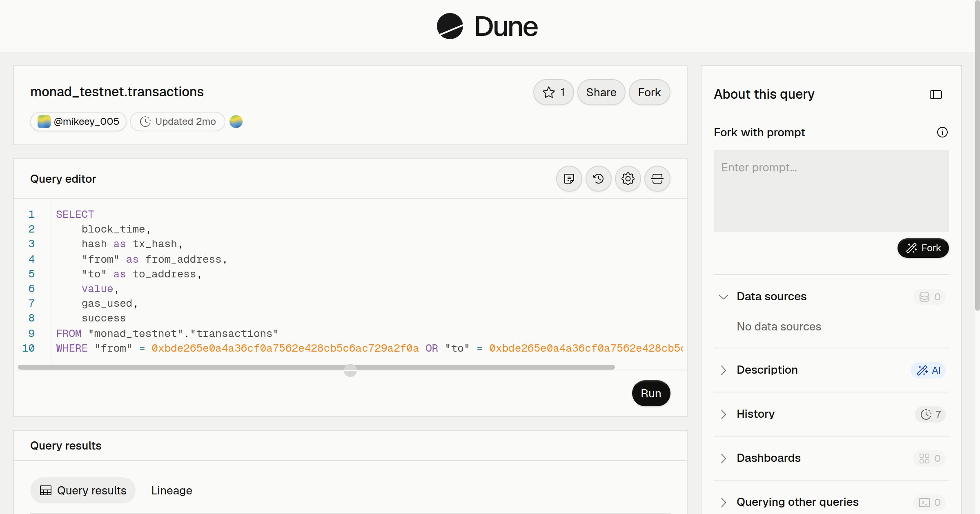980x514 pixels.
Task: Focus the Enter prompt text area
Action: [x=831, y=191]
